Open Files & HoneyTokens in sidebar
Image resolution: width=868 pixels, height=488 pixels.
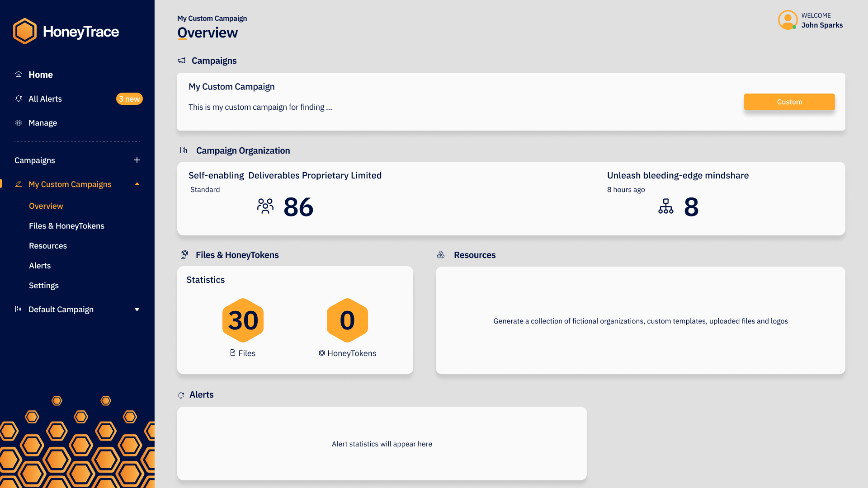(66, 226)
